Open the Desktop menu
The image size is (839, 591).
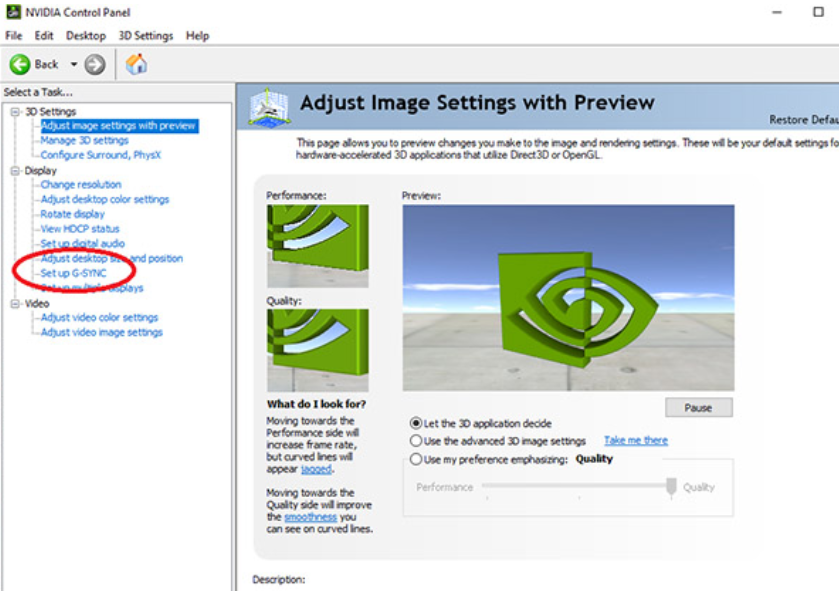pos(86,36)
